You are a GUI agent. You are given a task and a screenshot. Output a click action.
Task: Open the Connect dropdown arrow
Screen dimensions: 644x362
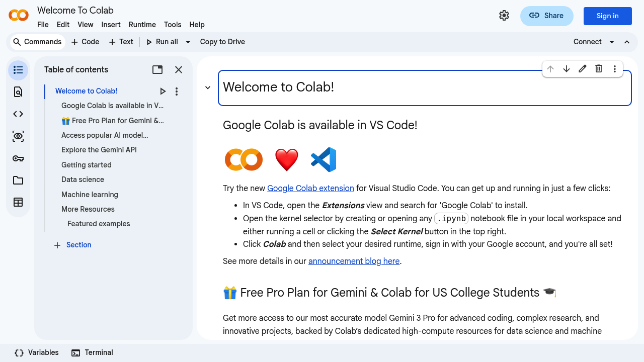pos(611,42)
